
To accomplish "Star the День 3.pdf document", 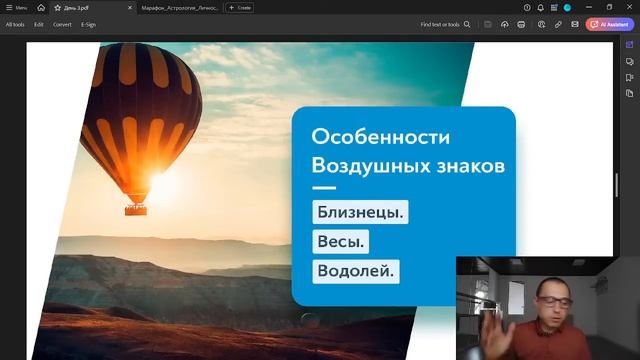I will (58, 8).
